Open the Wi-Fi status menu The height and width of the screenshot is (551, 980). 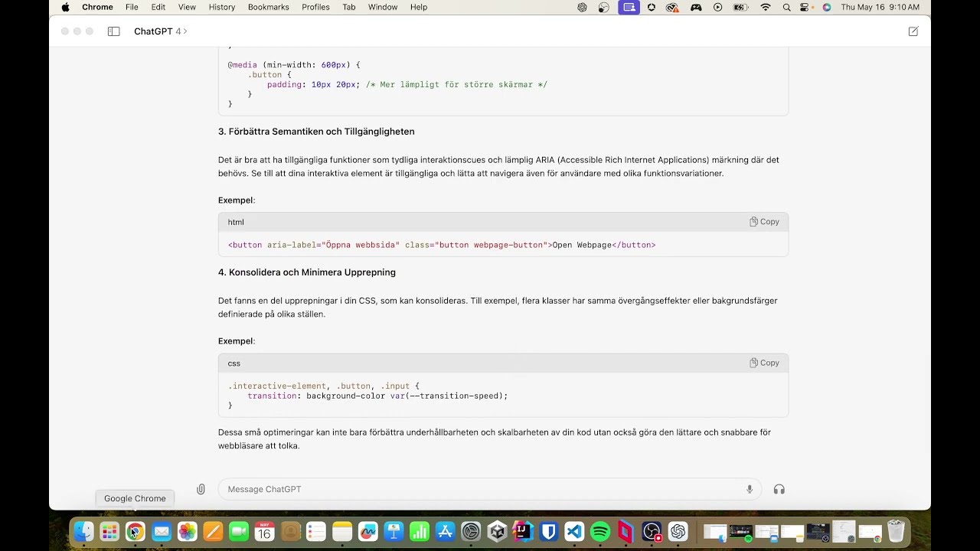[x=765, y=7]
